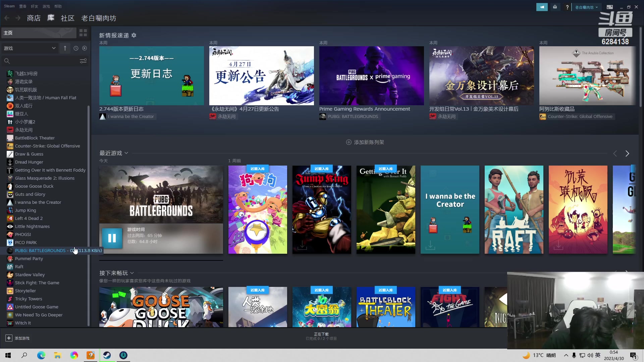Click 添加游戏 label at bottom left
Image resolution: width=644 pixels, height=362 pixels.
point(22,338)
